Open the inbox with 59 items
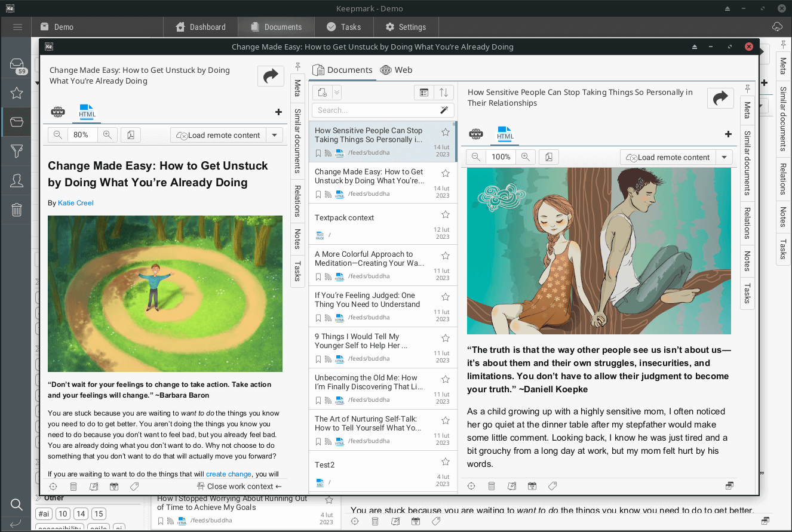The image size is (792, 532). (17, 66)
